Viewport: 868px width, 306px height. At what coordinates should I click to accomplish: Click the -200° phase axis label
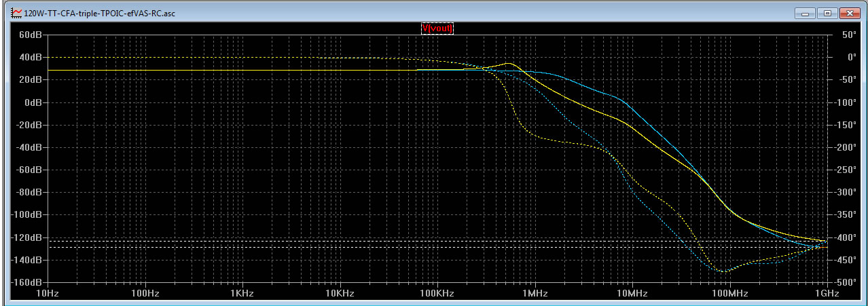pos(844,147)
